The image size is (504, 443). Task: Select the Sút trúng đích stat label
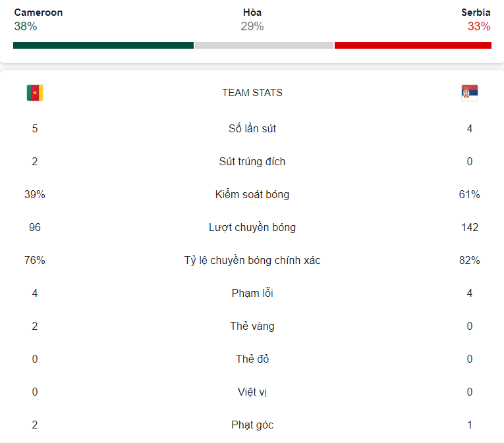252,161
